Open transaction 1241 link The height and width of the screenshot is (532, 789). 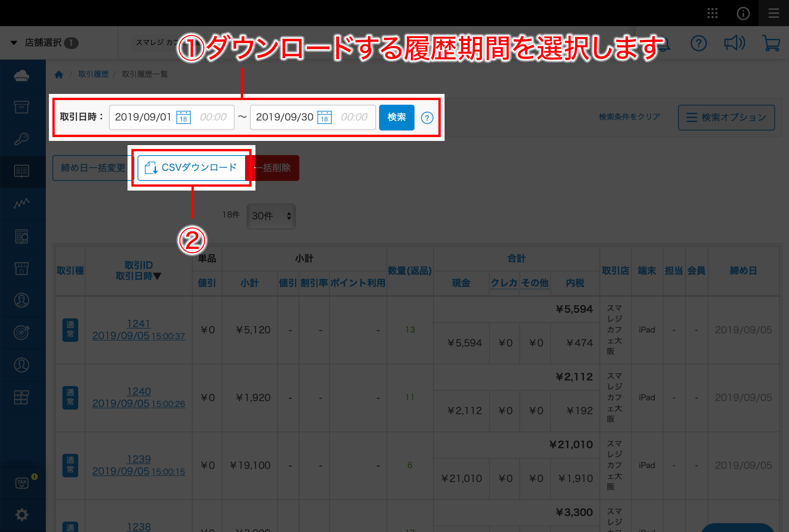[139, 324]
